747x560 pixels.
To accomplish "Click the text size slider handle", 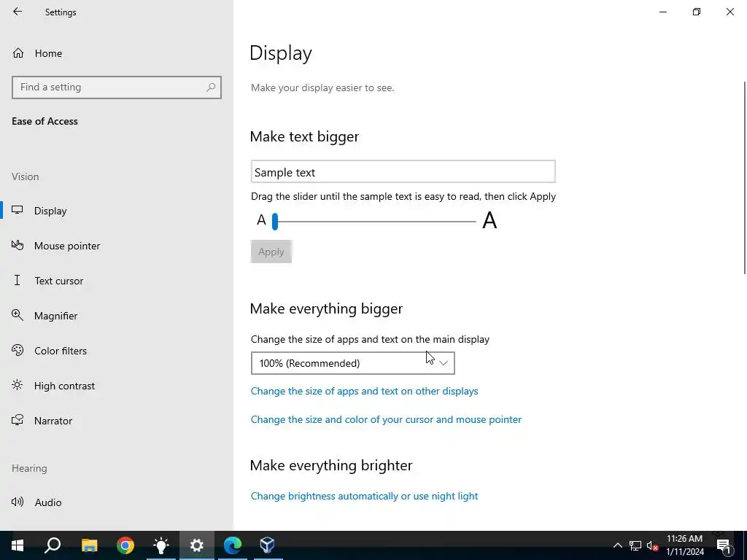I will (x=275, y=222).
